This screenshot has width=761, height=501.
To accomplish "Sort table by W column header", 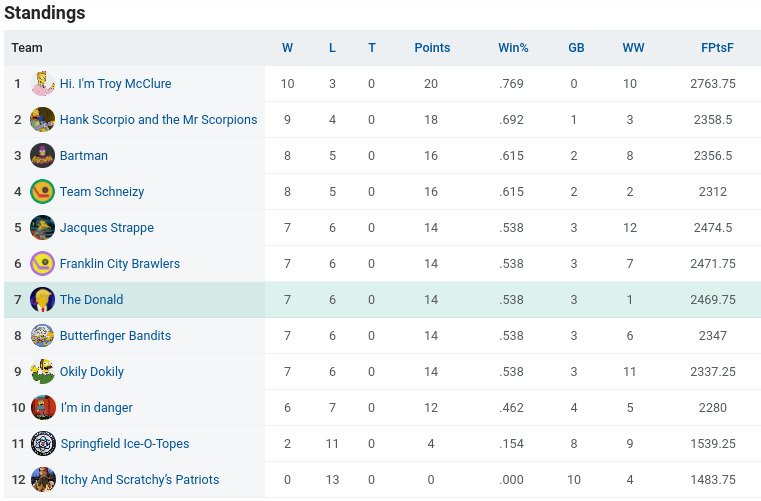I will (287, 48).
